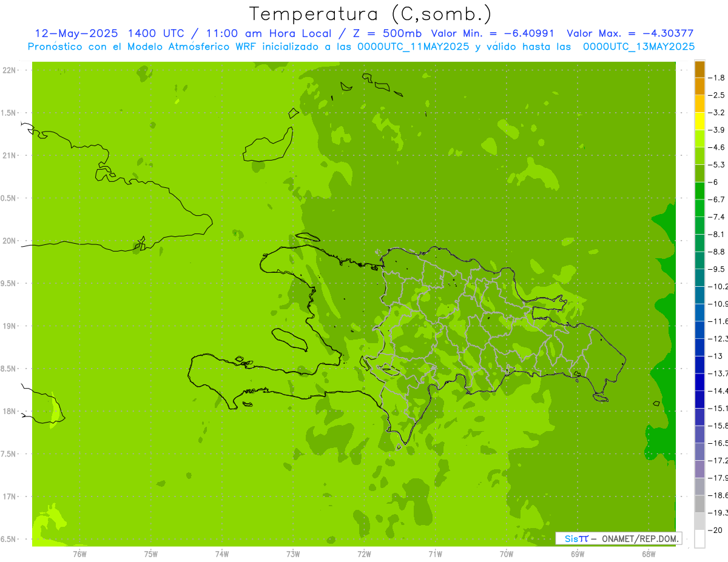Pick the purple swatch between -17.2 and -17.9
Viewport: 728px width, 562px height.
[x=699, y=469]
